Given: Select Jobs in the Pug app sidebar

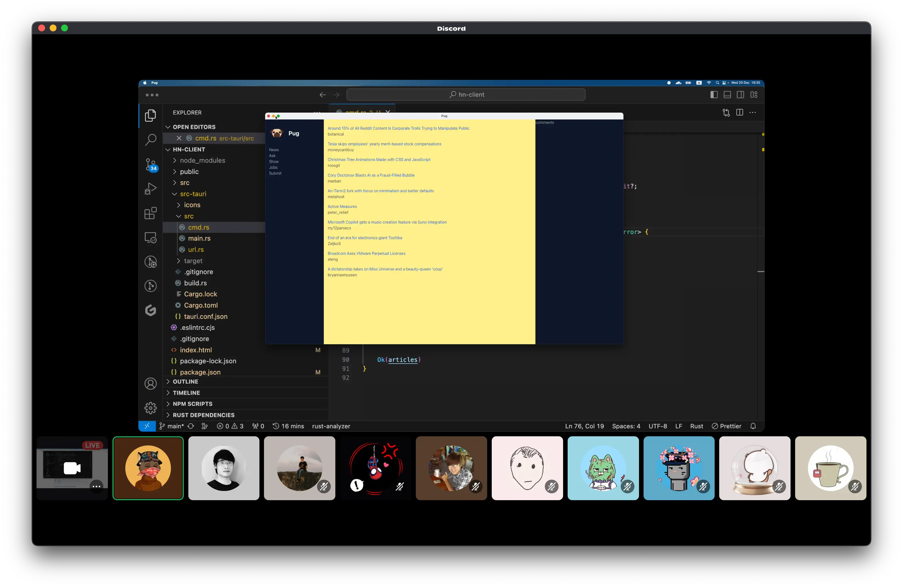Looking at the screenshot, I should click(x=273, y=168).
